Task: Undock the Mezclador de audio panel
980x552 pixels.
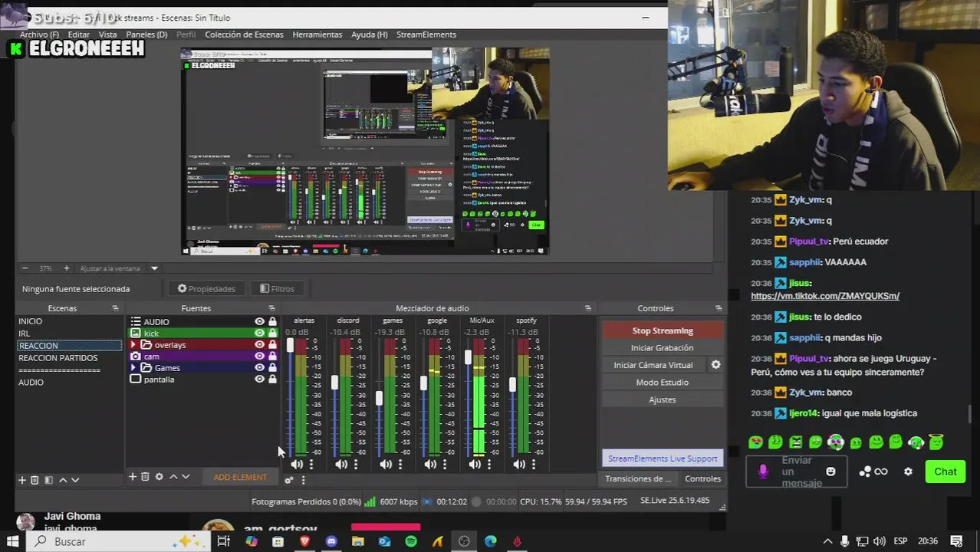Action: (588, 308)
